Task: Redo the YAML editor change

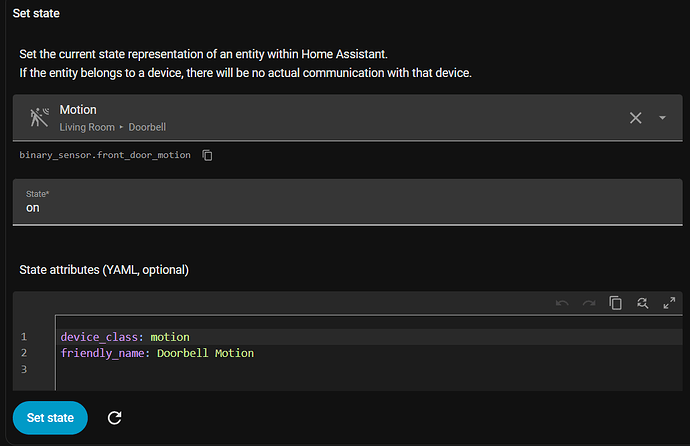Action: pyautogui.click(x=589, y=303)
